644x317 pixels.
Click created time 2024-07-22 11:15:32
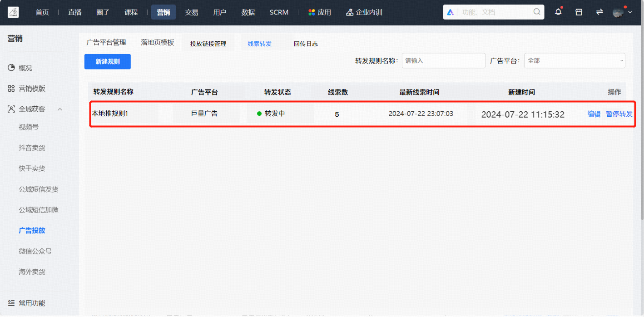tap(523, 114)
